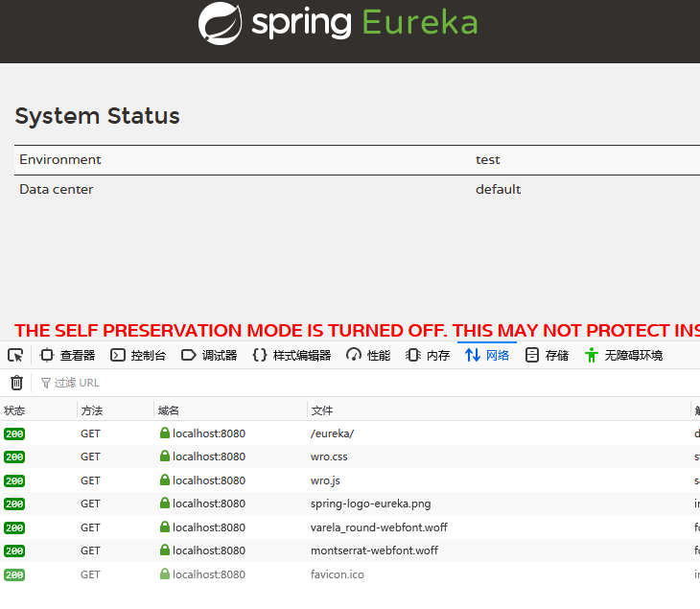Select the varela_round-webfont.woff request
This screenshot has width=700, height=609.
coord(350,527)
